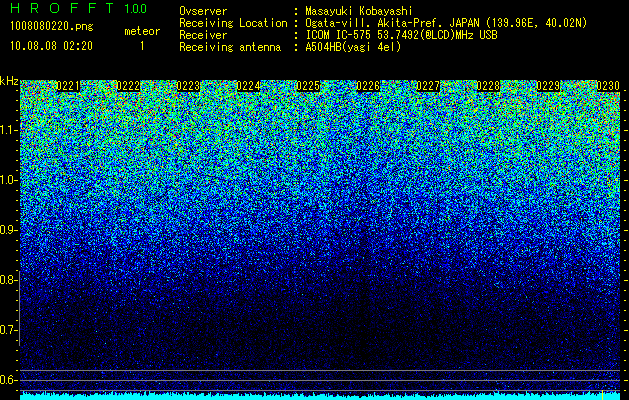This screenshot has width=629, height=400.
Task: Select the file name 1008080220.png
Action: click(51, 27)
